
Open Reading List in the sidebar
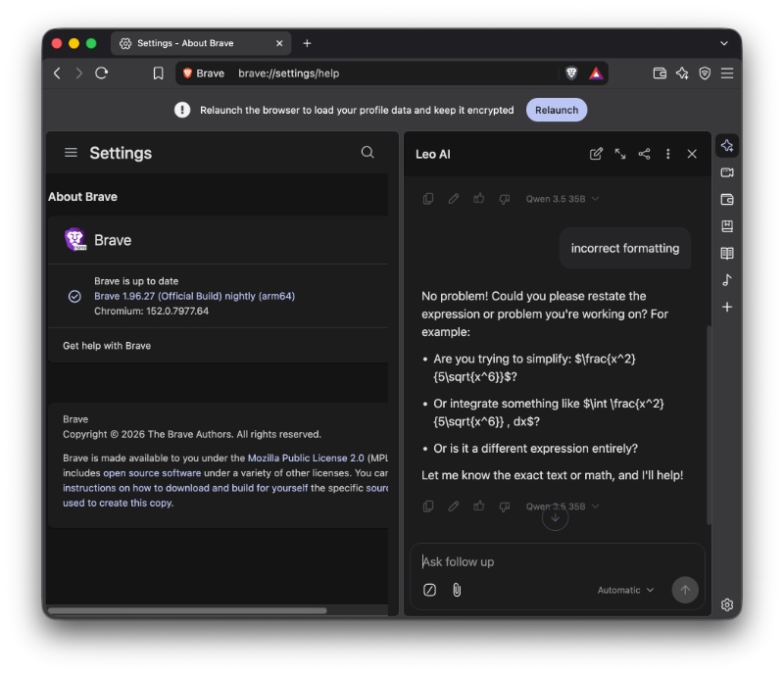727,254
